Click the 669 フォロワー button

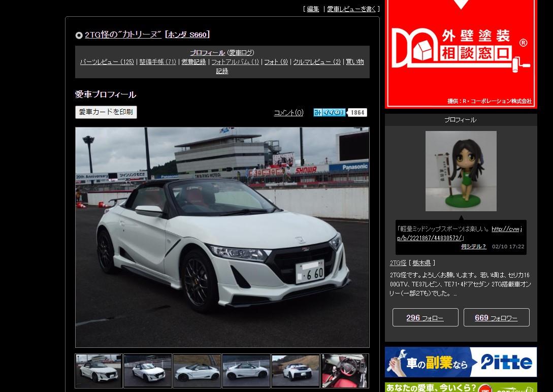click(x=496, y=317)
